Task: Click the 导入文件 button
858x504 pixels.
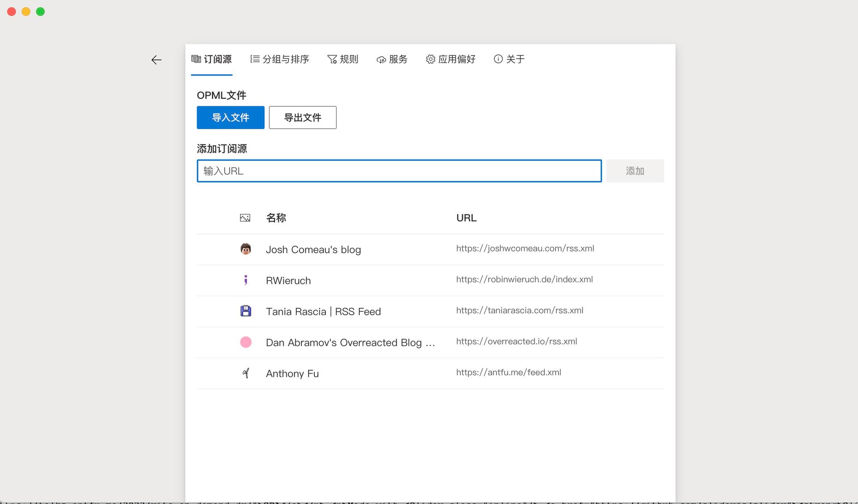Action: (x=231, y=118)
